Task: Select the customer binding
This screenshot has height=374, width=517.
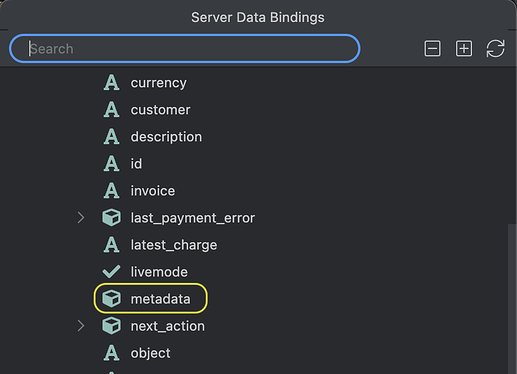Action: pyautogui.click(x=160, y=110)
